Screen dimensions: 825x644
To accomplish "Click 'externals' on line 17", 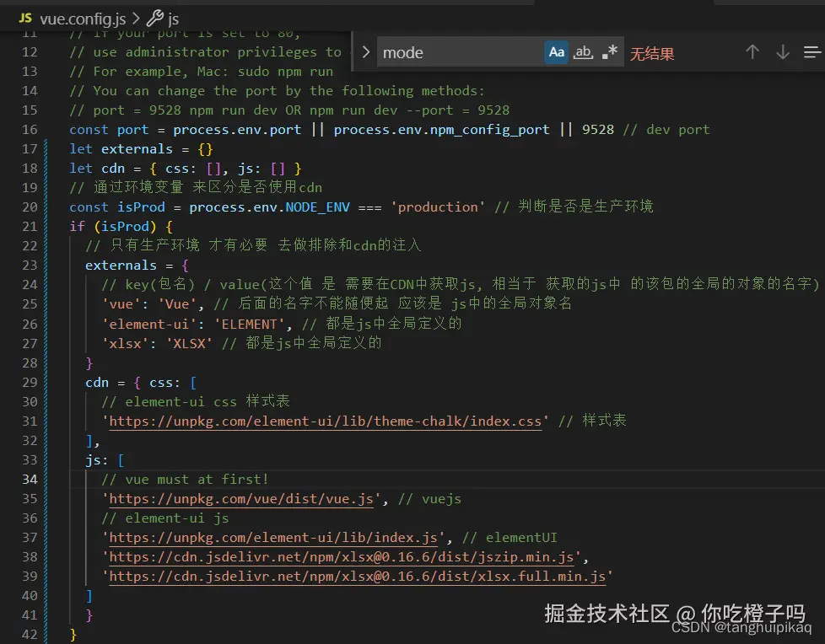I will click(137, 148).
